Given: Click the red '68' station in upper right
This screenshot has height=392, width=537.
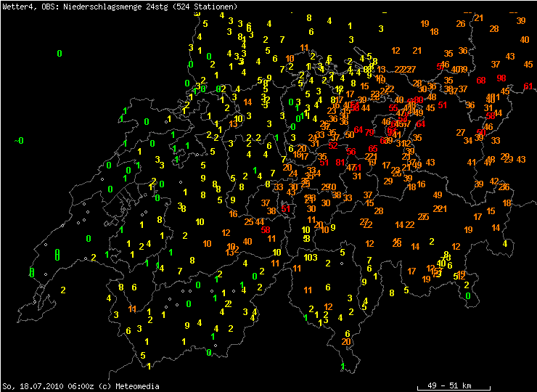Looking at the screenshot, I should (x=481, y=80).
